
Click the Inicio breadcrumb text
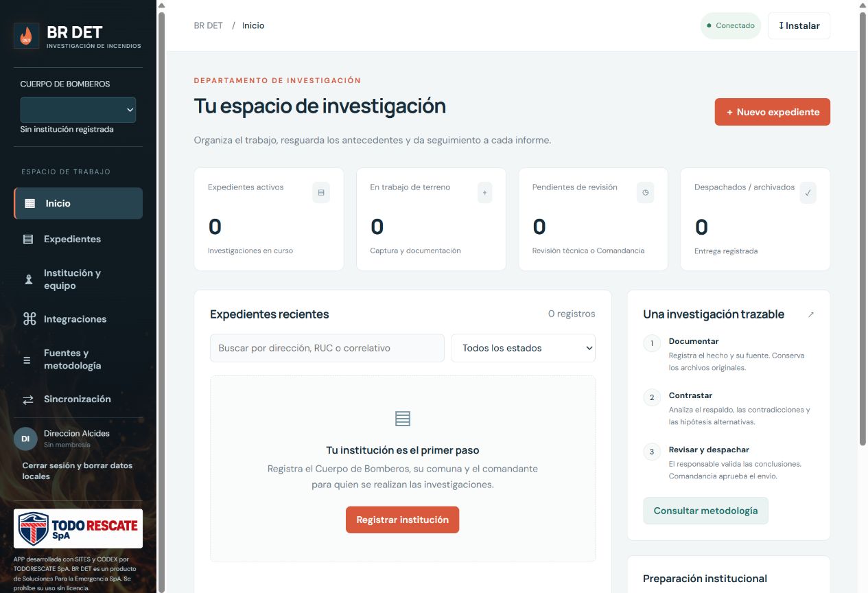[x=253, y=25]
